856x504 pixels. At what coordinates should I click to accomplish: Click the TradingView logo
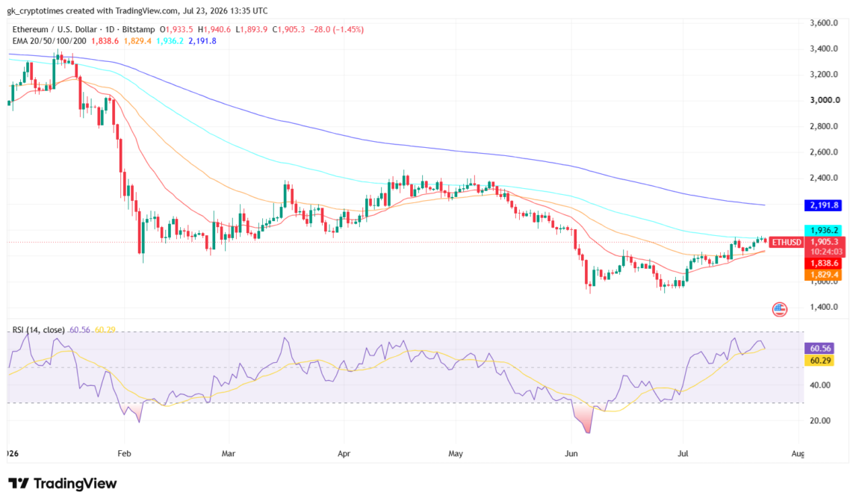pyautogui.click(x=63, y=483)
